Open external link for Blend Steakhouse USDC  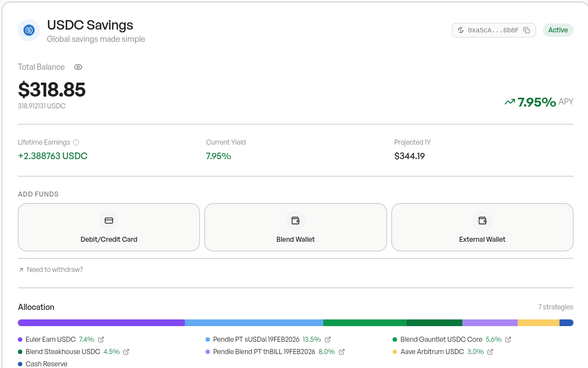pyautogui.click(x=126, y=352)
